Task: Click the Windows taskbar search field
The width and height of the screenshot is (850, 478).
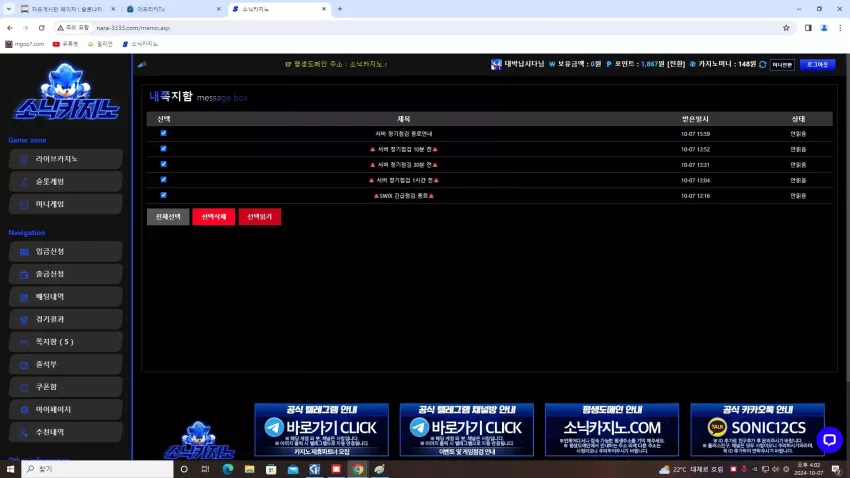Action: click(x=97, y=469)
